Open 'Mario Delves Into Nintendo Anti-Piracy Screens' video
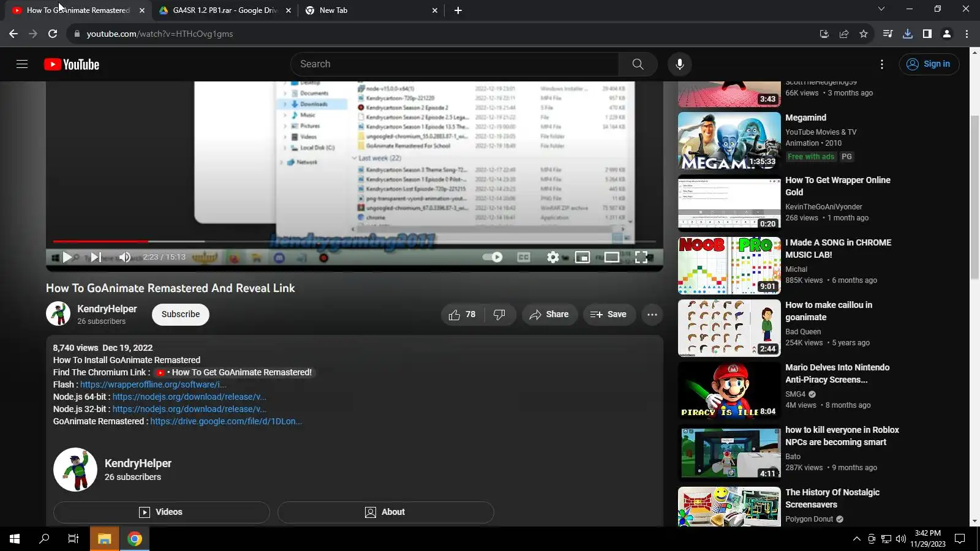 tap(837, 373)
